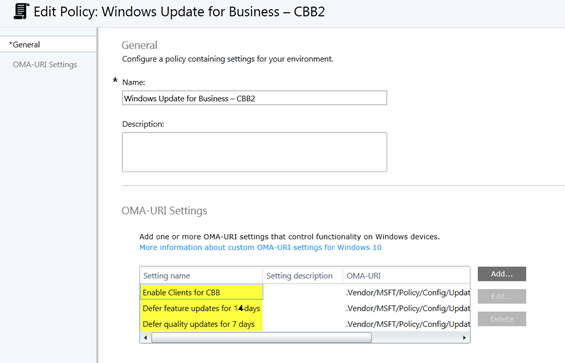Click inside the Description text box
Image resolution: width=565 pixels, height=363 pixels.
(x=254, y=152)
